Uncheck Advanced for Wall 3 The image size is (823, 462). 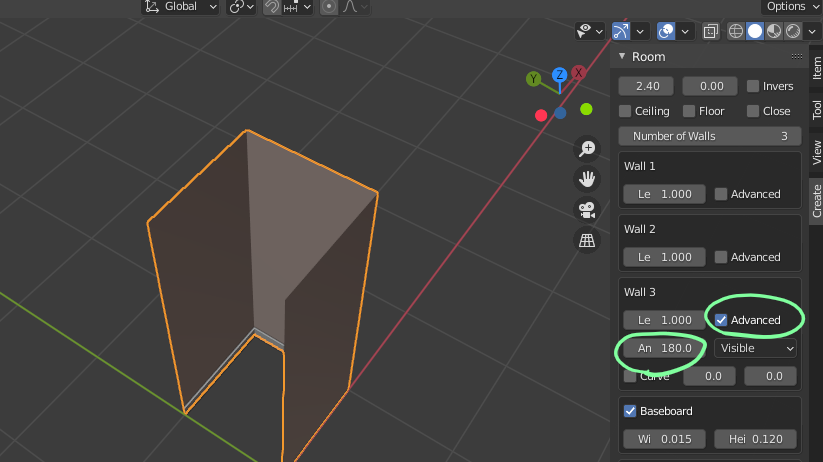[721, 320]
